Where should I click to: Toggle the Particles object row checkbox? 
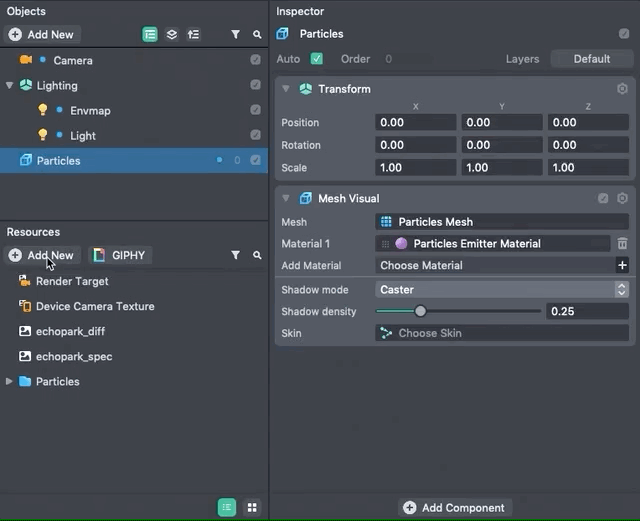[256, 160]
